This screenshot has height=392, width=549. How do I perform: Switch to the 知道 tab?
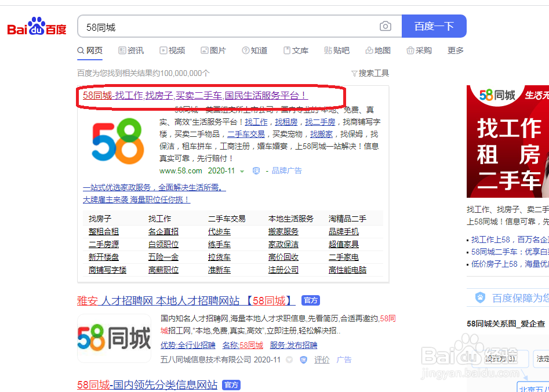coord(254,50)
